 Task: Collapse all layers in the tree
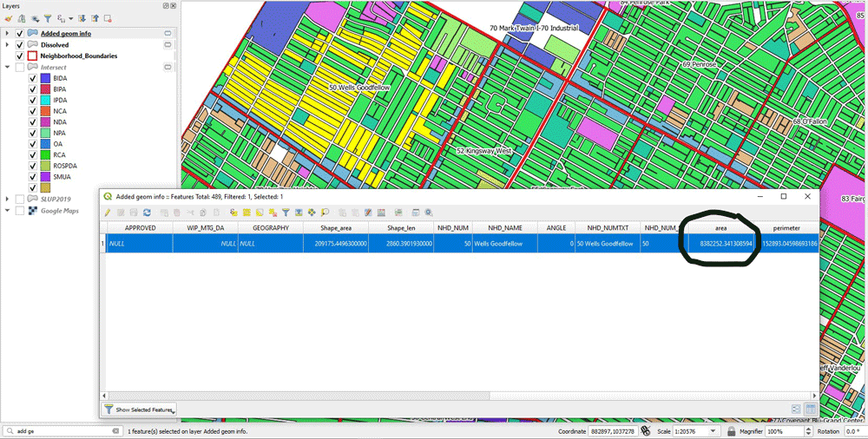pyautogui.click(x=94, y=19)
